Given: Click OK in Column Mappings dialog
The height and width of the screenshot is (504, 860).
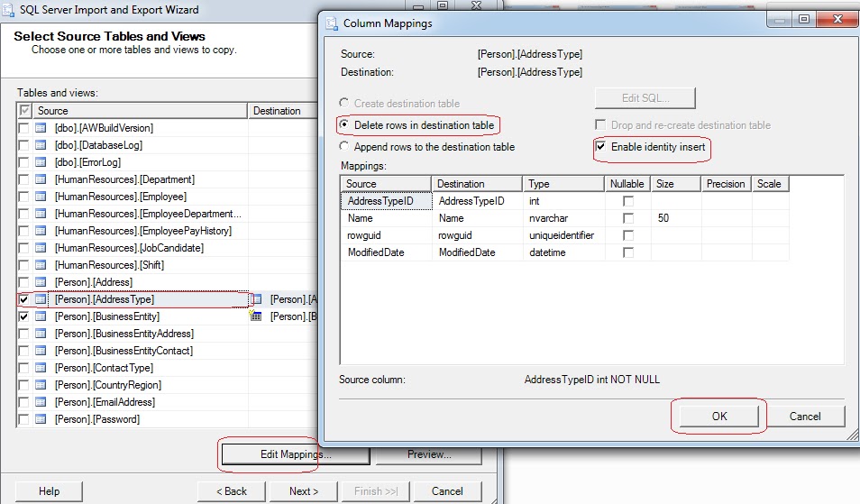Looking at the screenshot, I should tap(719, 417).
